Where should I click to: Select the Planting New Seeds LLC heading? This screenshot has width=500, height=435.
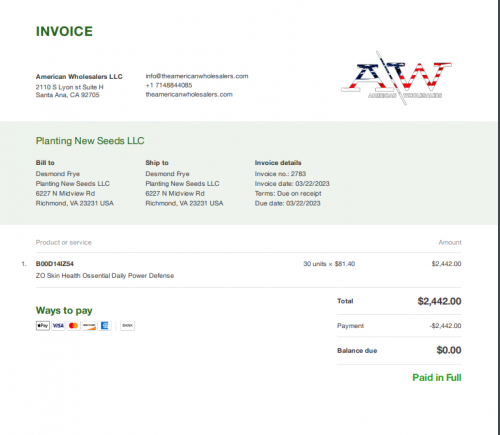pos(90,141)
